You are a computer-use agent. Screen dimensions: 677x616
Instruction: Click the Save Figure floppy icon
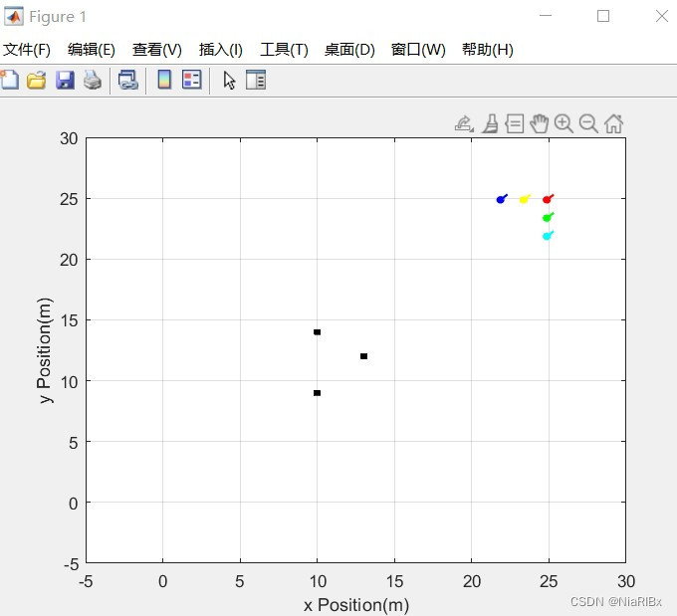[65, 80]
